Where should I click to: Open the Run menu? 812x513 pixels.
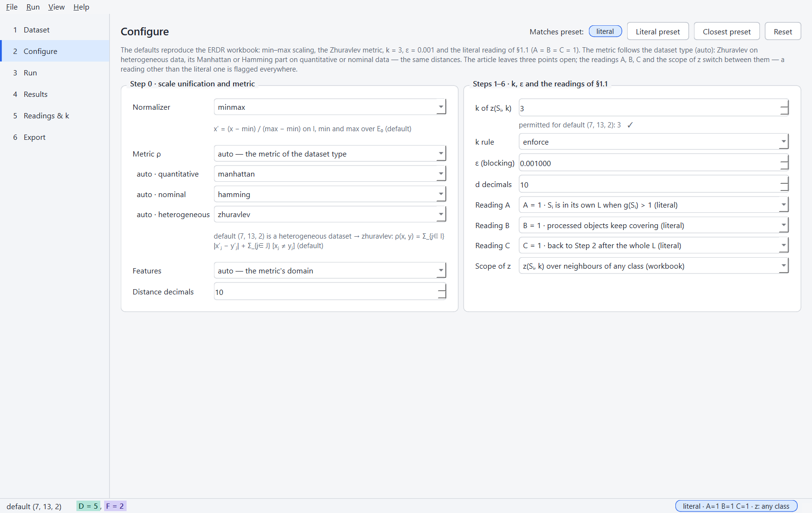coord(33,7)
